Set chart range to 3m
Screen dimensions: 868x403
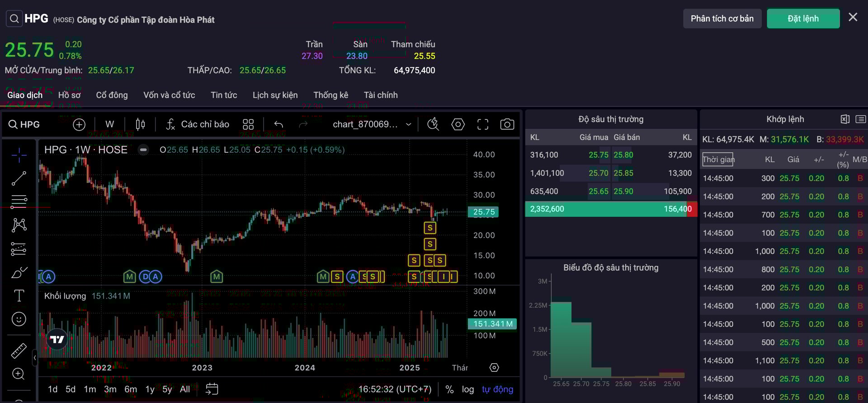[110, 389]
